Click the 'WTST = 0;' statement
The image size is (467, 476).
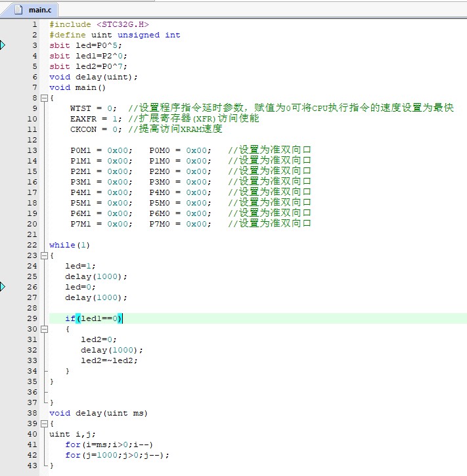(93, 108)
